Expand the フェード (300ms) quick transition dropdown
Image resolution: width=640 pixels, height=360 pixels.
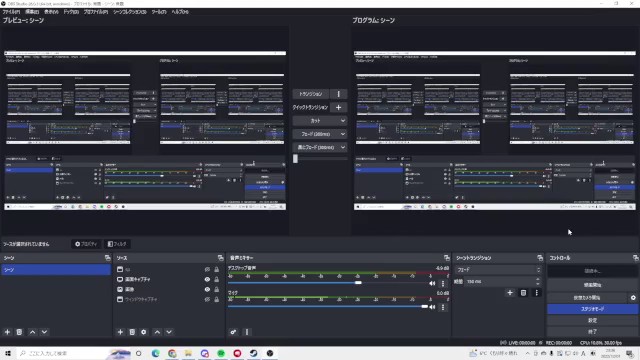320,134
